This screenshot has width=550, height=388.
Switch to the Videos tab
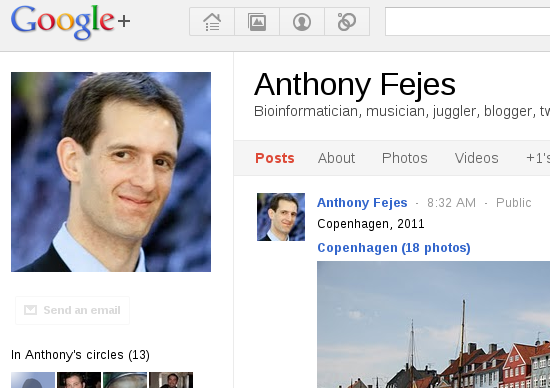[476, 158]
